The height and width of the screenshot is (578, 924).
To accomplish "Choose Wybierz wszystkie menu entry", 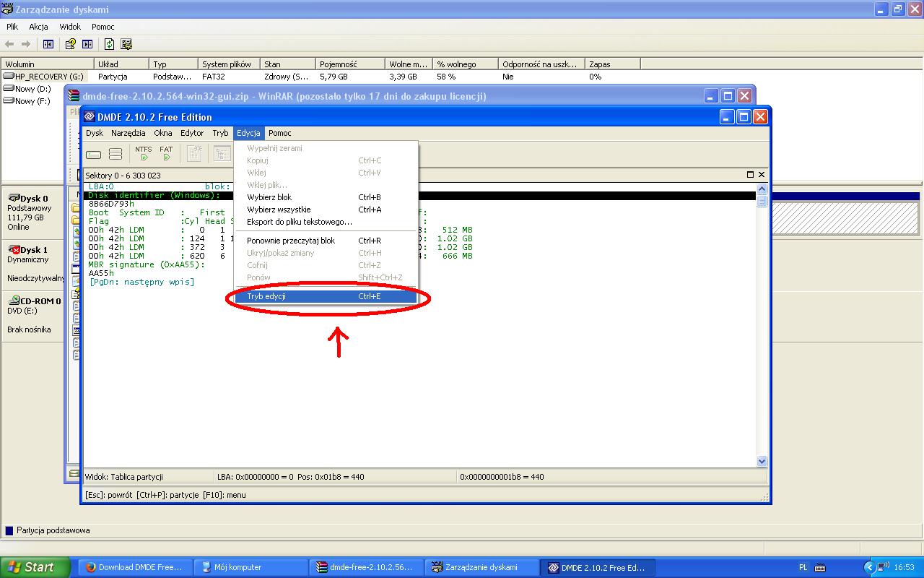I will [x=326, y=210].
